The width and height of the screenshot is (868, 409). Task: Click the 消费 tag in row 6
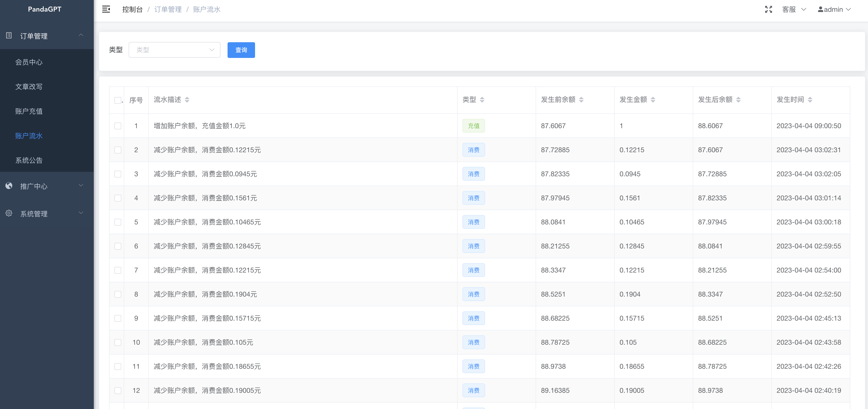(x=474, y=246)
